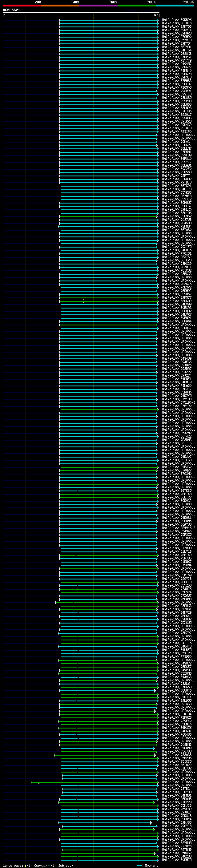This screenshot has width=197, height=868.
Task: Click the 345 end position label
Action: click(155, 15)
